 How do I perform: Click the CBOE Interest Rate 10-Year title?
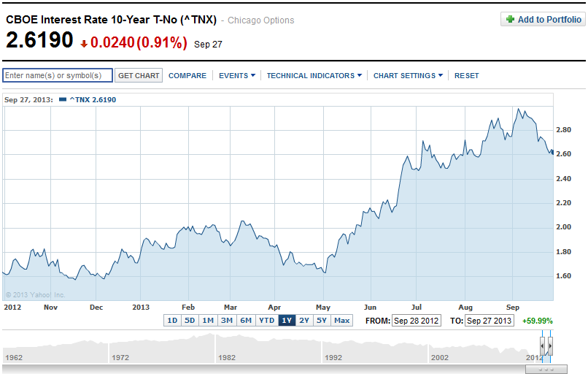(x=111, y=20)
